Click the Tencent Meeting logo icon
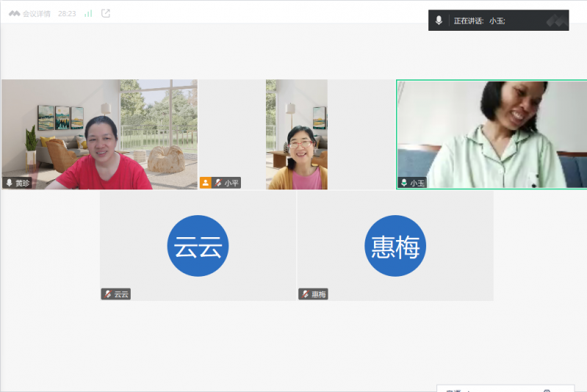 click(14, 13)
